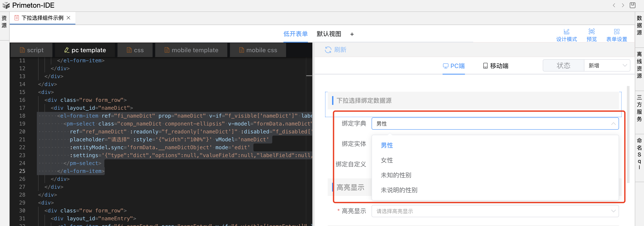Select 女性 option in dropdown list

[x=386, y=160]
